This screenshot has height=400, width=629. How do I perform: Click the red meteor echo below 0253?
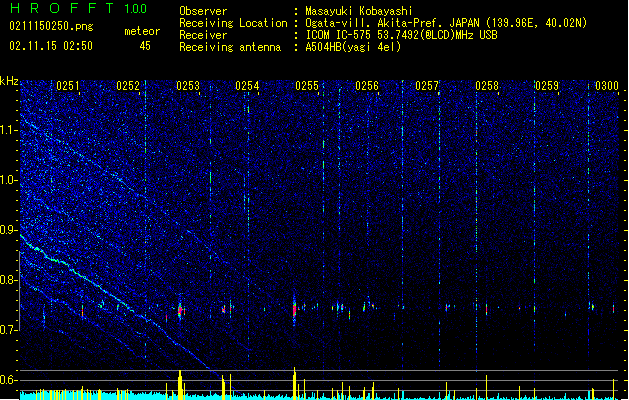pos(180,310)
